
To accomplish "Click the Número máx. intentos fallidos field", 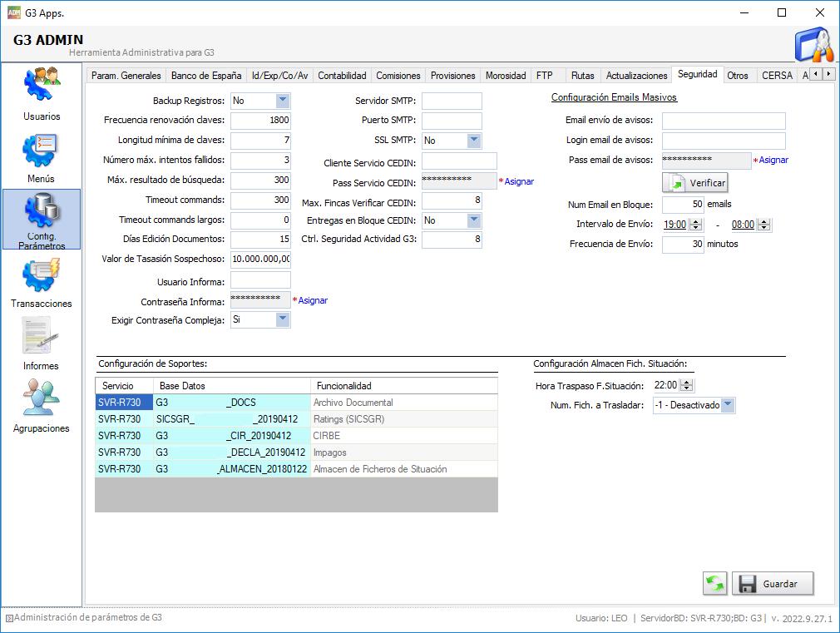I will (260, 160).
